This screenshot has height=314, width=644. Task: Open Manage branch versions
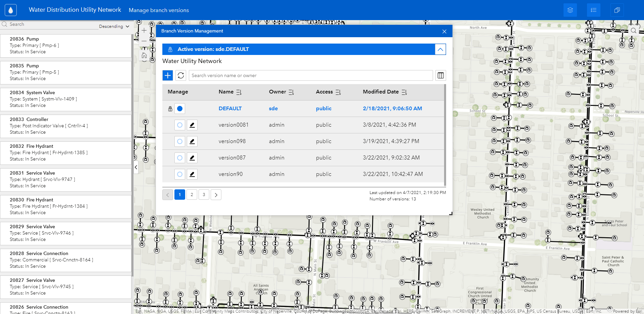(x=158, y=10)
